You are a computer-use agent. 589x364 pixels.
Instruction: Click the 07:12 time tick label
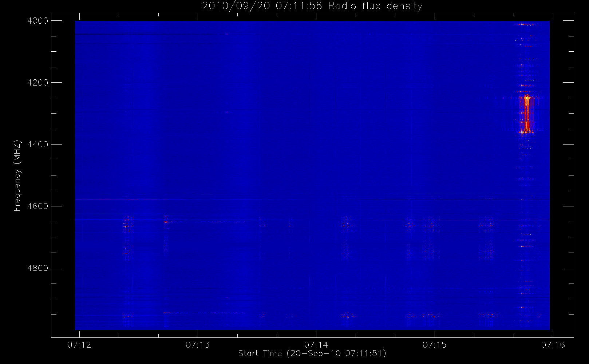tap(79, 345)
